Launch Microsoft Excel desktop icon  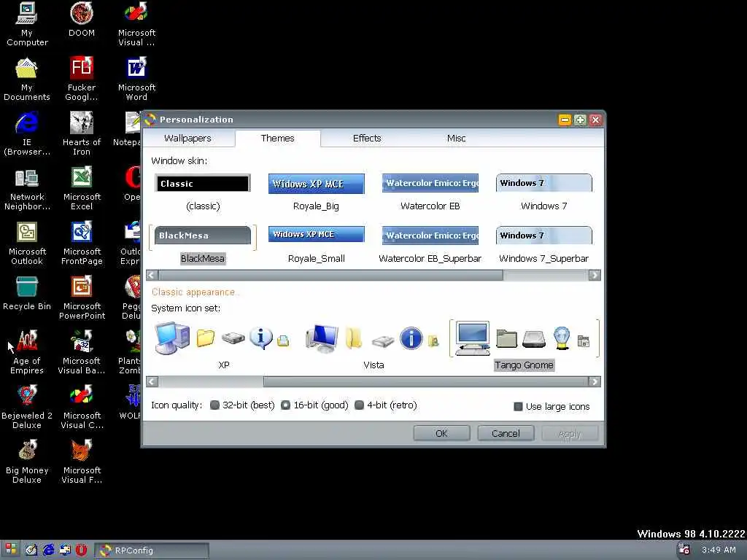coord(82,188)
